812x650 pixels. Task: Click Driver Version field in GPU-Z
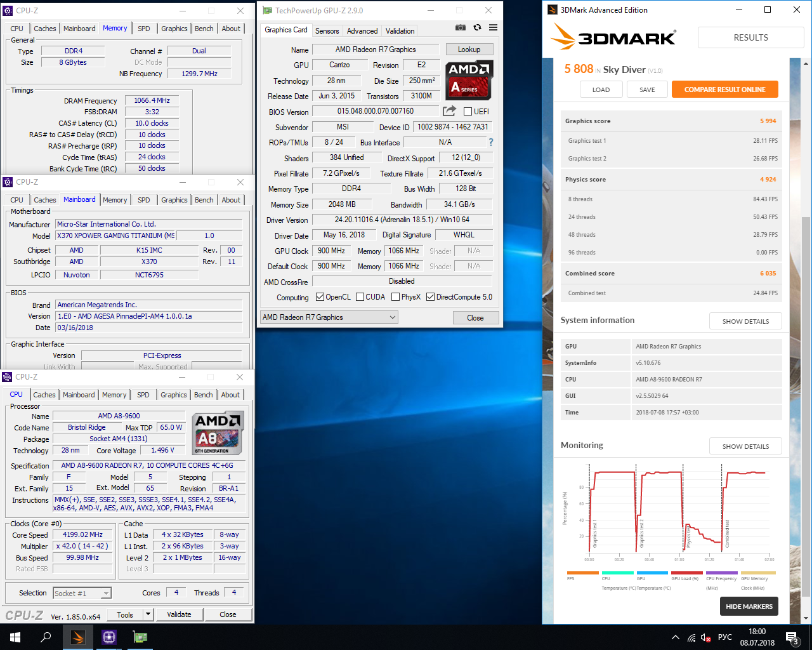(402, 220)
